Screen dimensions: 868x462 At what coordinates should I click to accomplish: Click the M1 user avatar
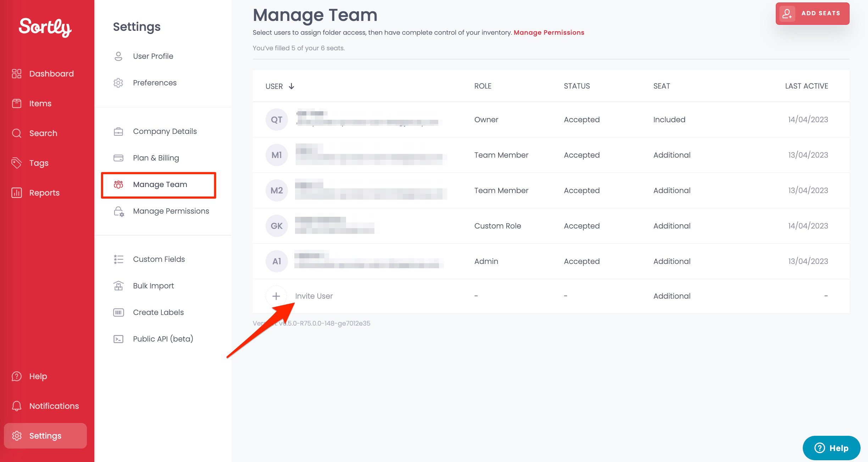(277, 155)
